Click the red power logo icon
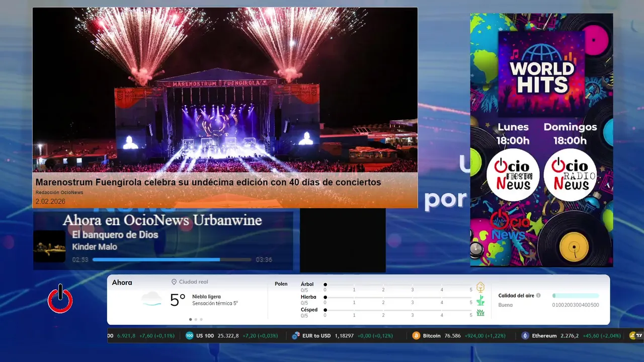The height and width of the screenshot is (362, 644). (x=60, y=299)
